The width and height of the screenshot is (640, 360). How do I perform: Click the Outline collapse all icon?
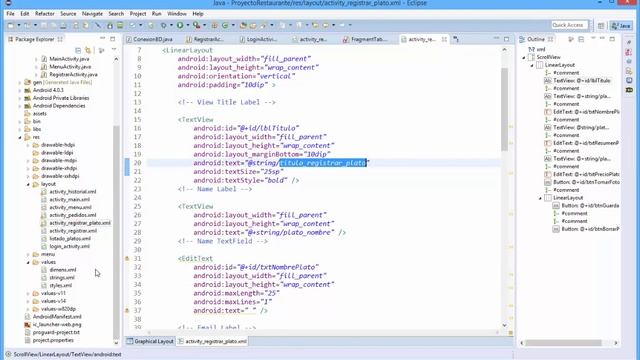coord(581,39)
